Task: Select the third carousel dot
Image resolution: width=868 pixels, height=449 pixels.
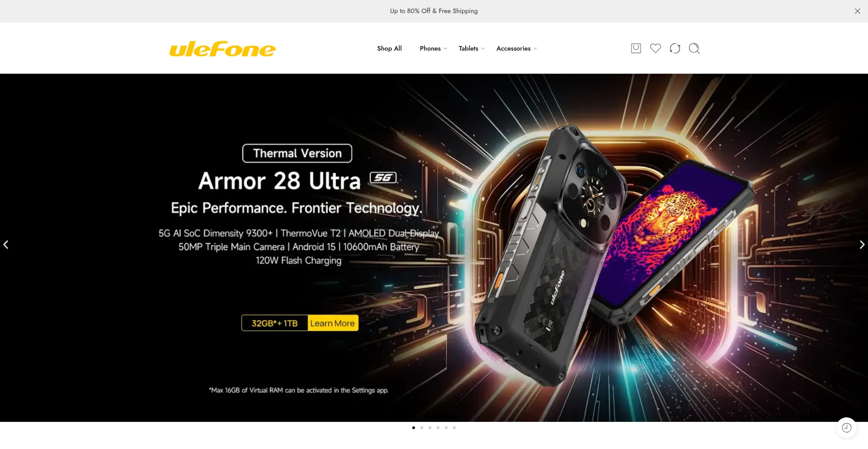Action: [x=430, y=428]
